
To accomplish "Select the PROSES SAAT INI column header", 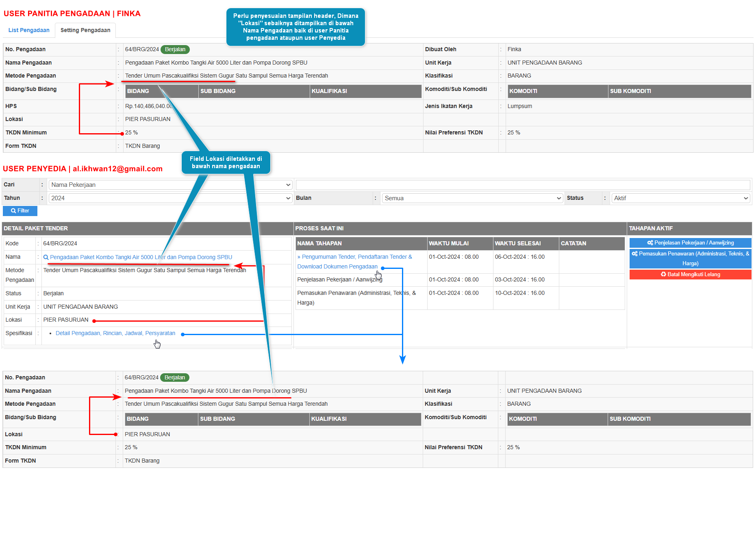I will (x=460, y=228).
